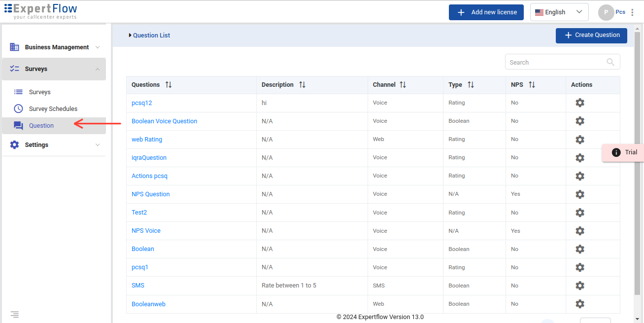Click the Trial info icon
The height and width of the screenshot is (323, 644).
click(x=616, y=152)
